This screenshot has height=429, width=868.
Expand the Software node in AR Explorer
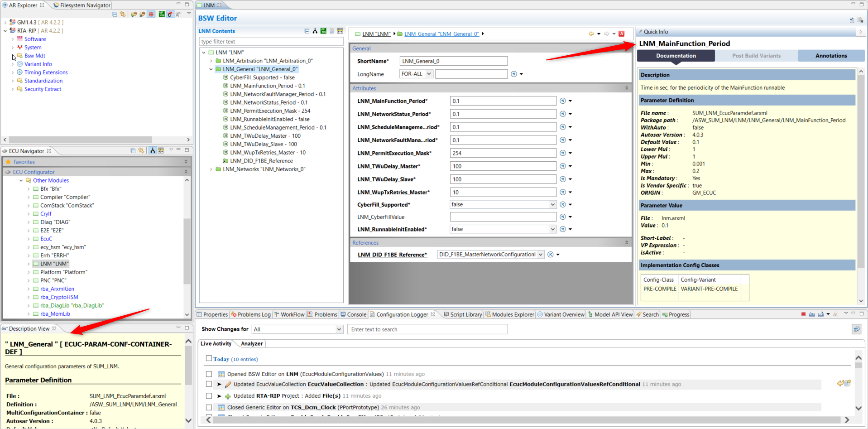pos(13,39)
